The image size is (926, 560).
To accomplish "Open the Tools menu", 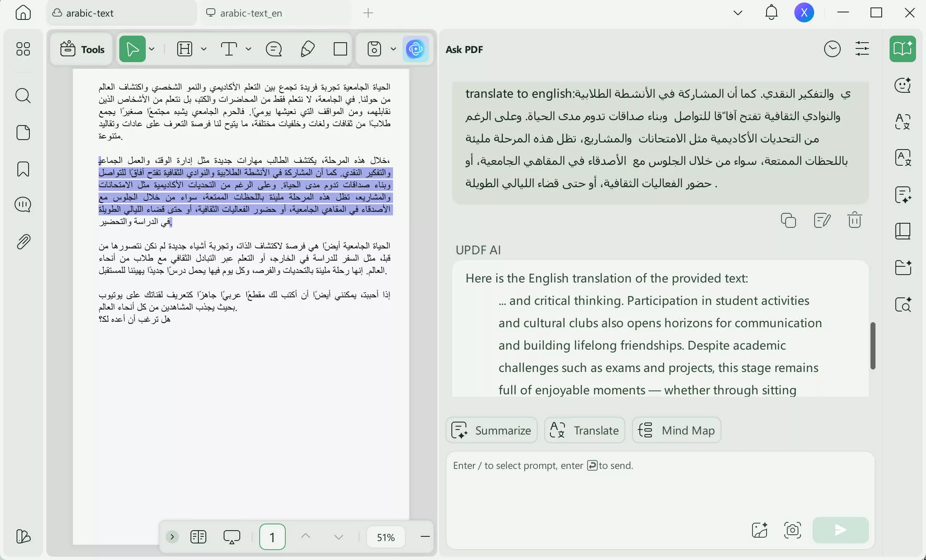I will coord(82,49).
